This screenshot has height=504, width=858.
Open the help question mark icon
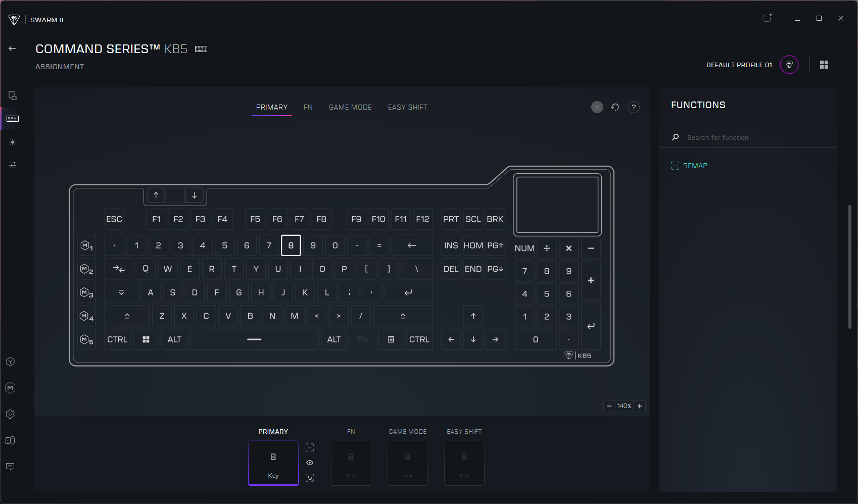point(634,107)
